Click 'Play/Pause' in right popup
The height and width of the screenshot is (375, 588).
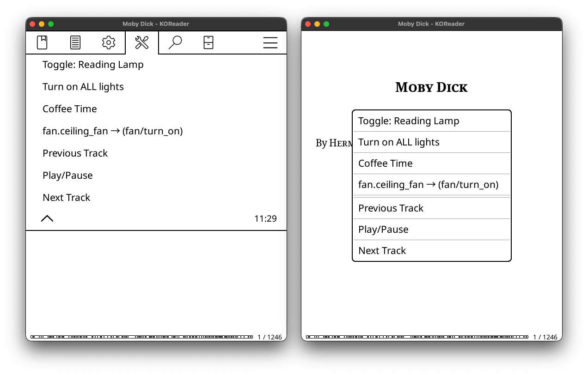click(432, 230)
